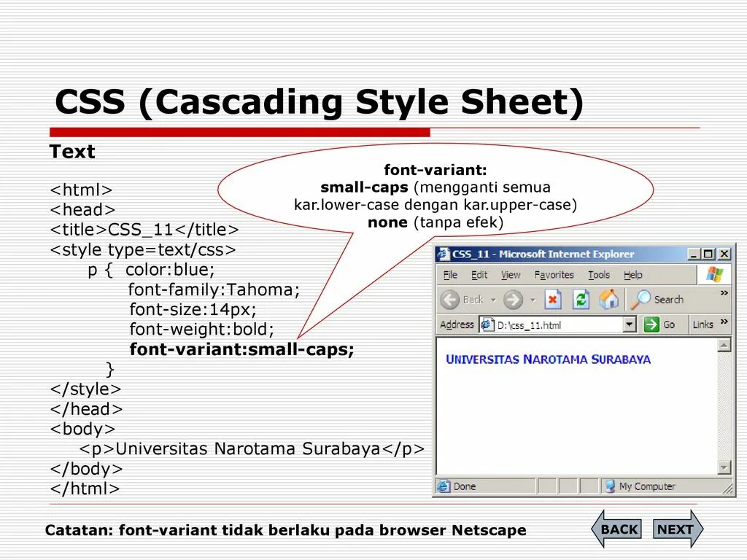Click the Windows flag logo in IE
This screenshot has width=747, height=560.
tap(714, 275)
